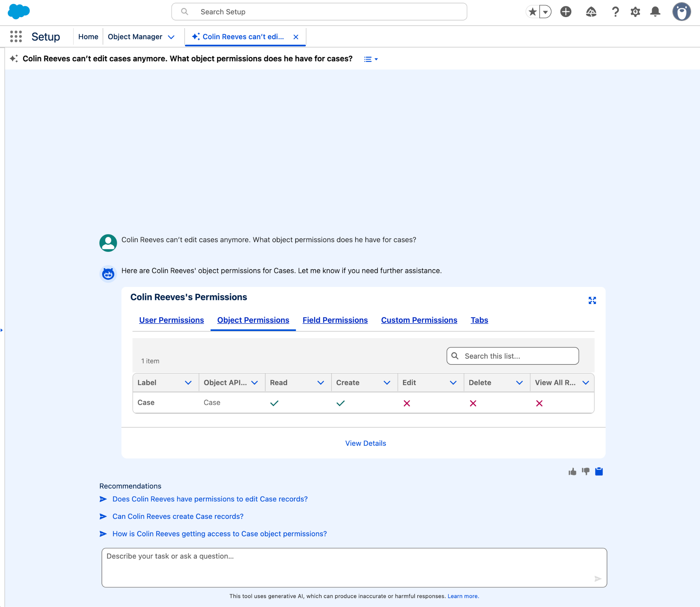Open the View Details link
700x607 pixels.
pyautogui.click(x=365, y=443)
